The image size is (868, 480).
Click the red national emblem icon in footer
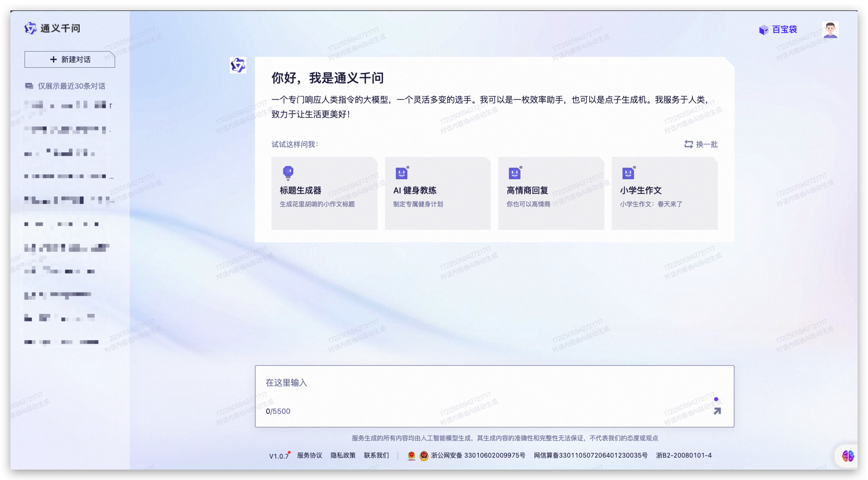pyautogui.click(x=412, y=456)
